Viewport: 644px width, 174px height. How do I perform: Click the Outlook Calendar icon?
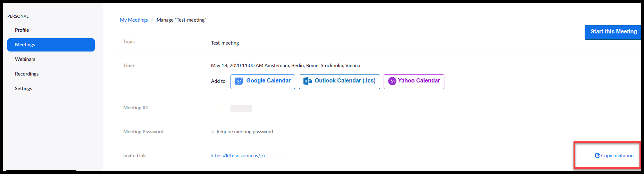(307, 81)
